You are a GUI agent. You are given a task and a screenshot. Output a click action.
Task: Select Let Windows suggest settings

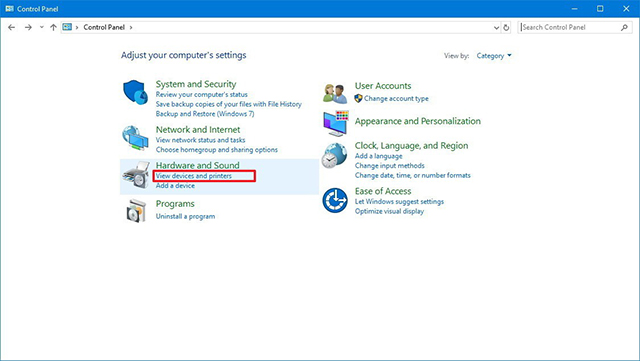click(x=399, y=202)
